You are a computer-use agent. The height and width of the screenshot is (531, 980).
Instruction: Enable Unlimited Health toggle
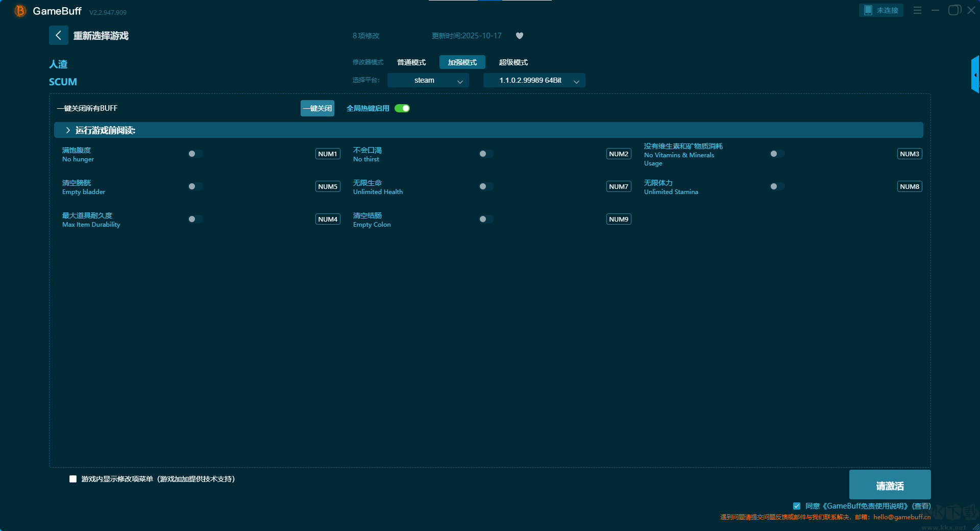click(486, 186)
